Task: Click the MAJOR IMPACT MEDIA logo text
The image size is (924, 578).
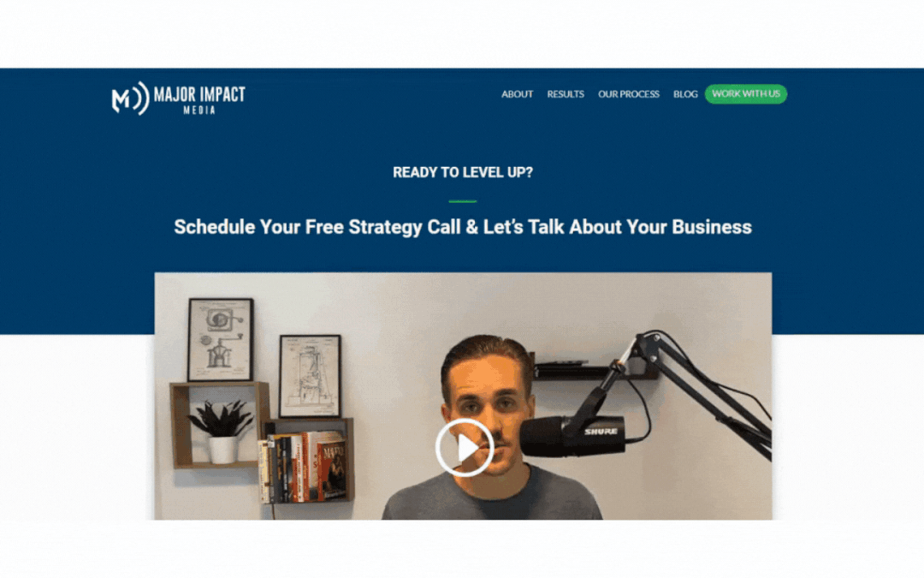Action: tap(199, 99)
